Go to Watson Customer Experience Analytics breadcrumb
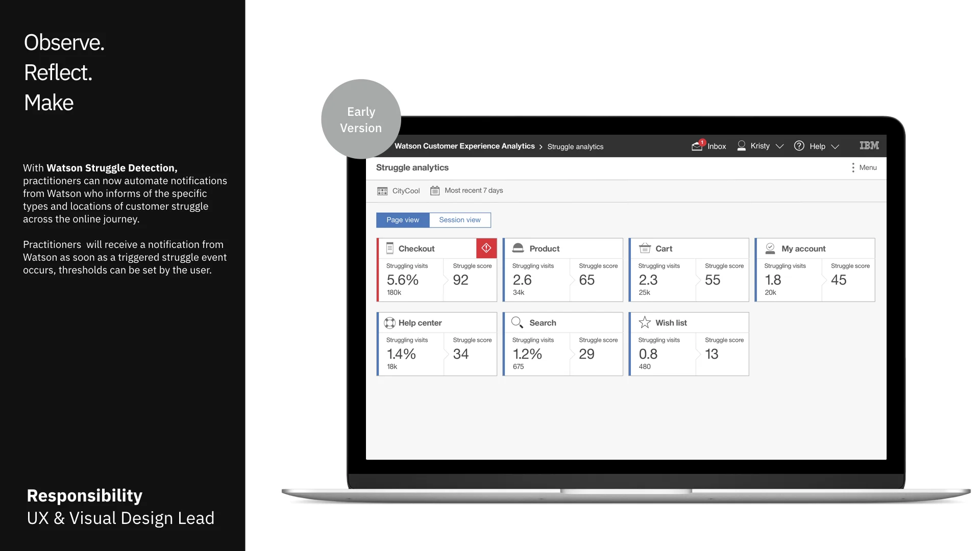 coord(464,146)
